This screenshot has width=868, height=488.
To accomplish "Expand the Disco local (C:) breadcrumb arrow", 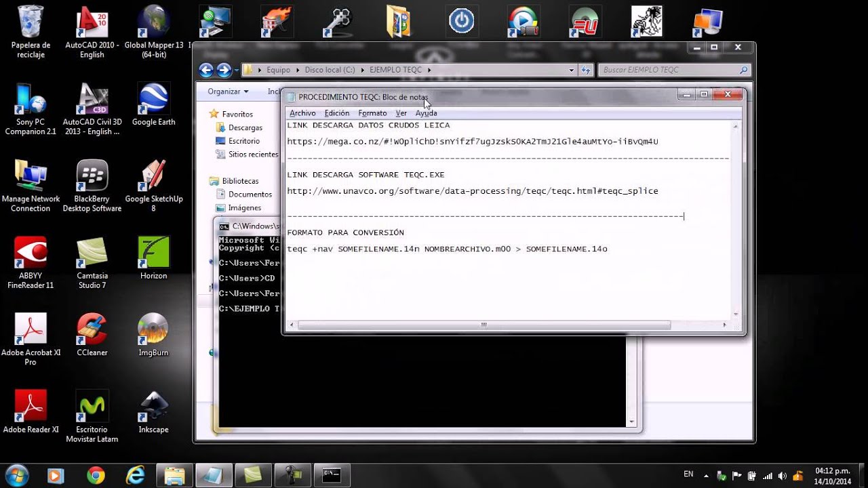I will tap(362, 70).
